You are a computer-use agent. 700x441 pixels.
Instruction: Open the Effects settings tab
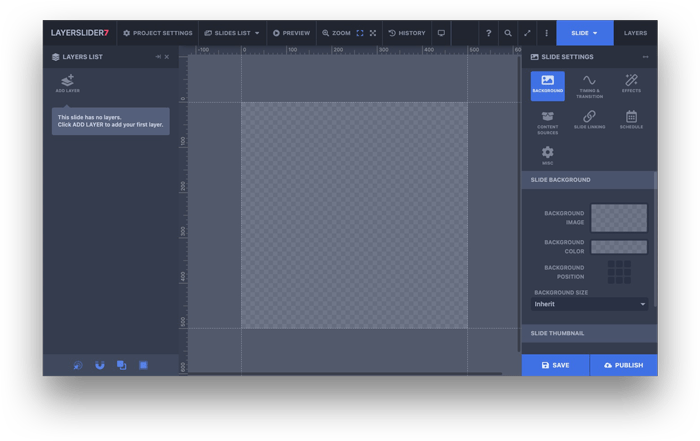[x=631, y=83]
